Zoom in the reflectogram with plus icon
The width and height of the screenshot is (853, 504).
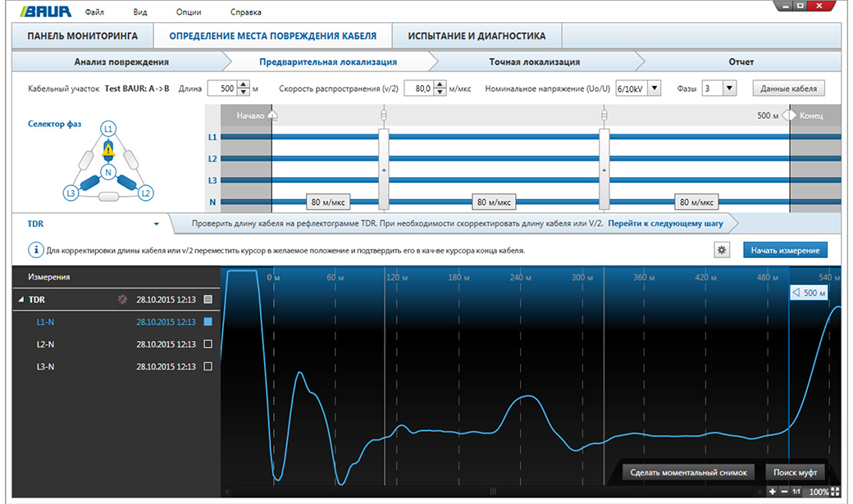[772, 492]
